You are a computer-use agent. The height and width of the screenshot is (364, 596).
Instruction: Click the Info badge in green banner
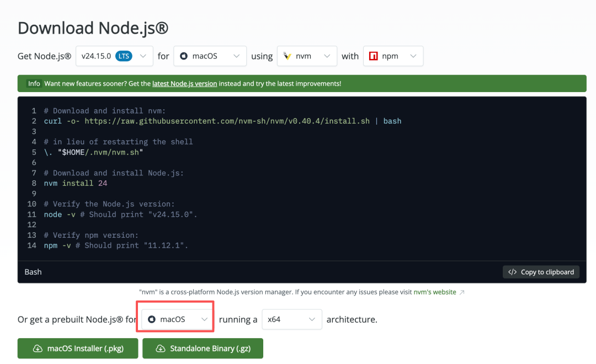34,84
